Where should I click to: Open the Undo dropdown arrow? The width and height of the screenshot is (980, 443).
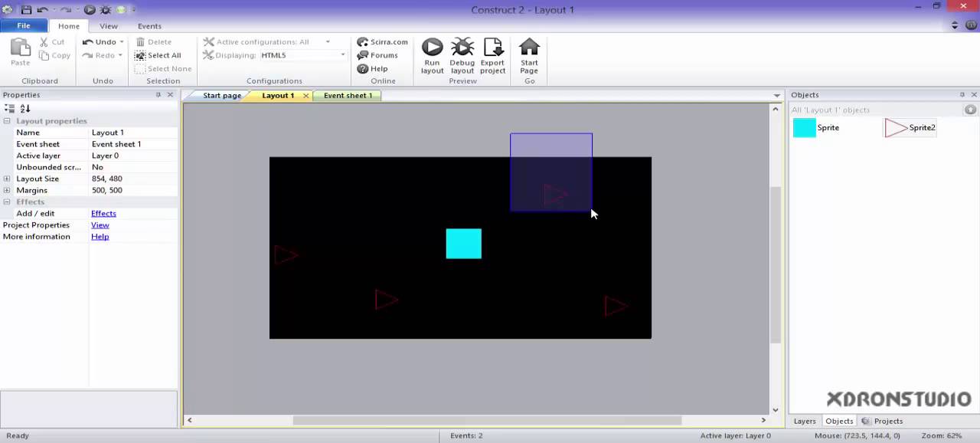pyautogui.click(x=122, y=42)
